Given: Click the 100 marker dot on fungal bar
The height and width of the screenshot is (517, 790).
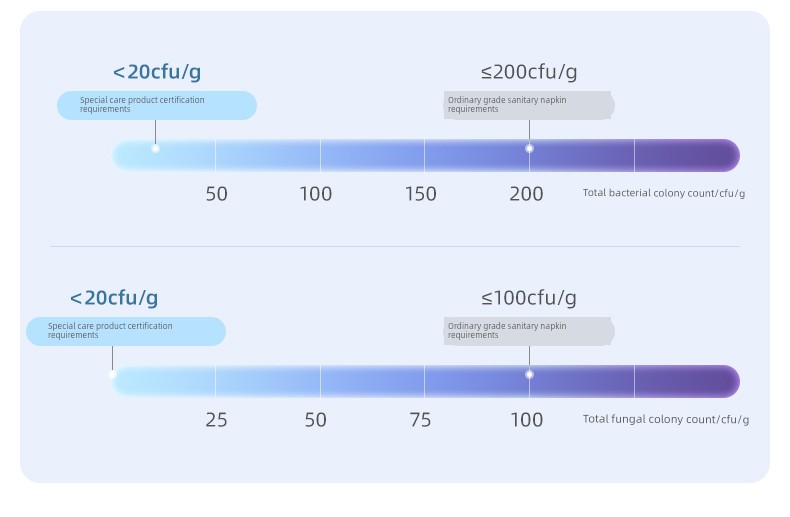Looking at the screenshot, I should [529, 374].
